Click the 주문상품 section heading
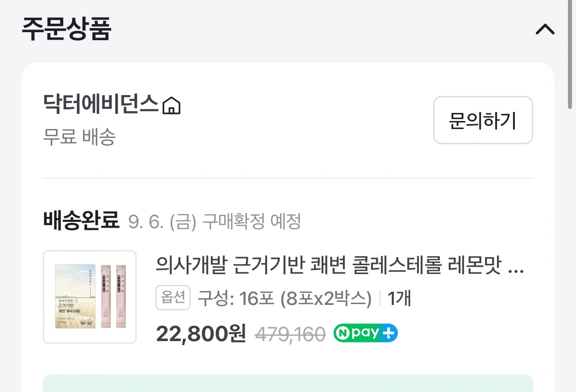Viewport: 576px width, 392px height. point(66,29)
